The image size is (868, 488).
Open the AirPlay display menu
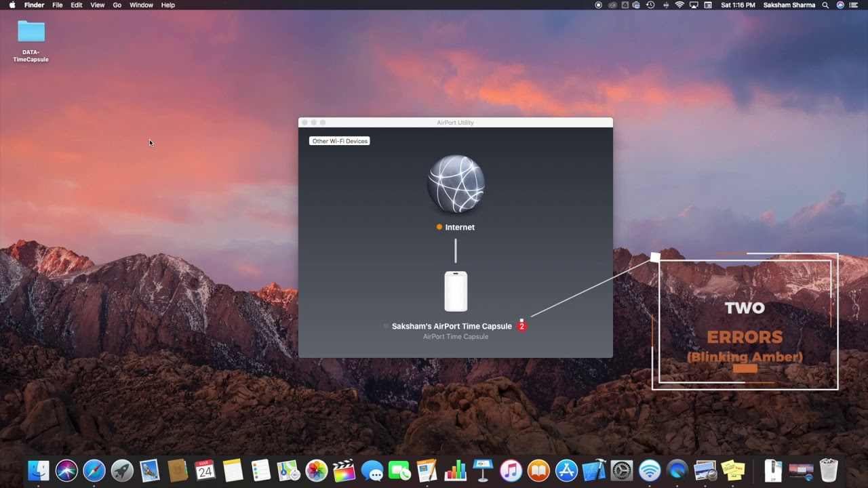click(x=694, y=5)
